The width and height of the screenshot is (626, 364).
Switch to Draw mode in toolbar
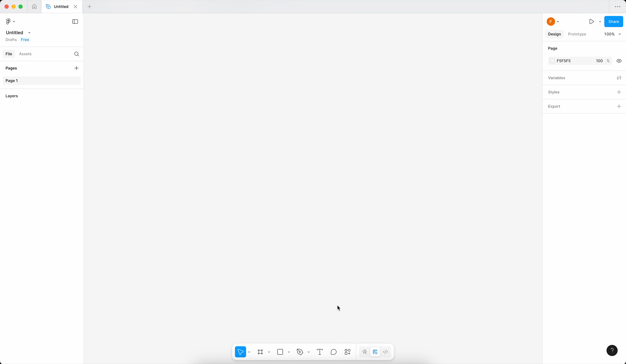pyautogui.click(x=364, y=352)
